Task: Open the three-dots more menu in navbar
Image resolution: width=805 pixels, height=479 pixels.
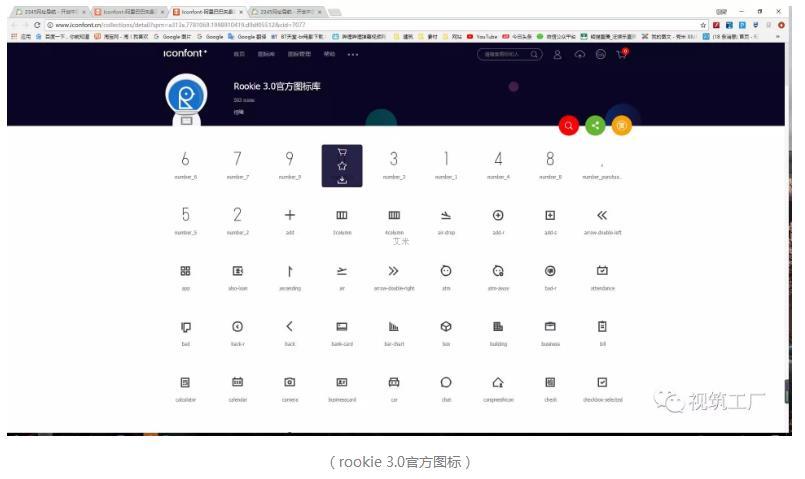Action: pos(353,54)
